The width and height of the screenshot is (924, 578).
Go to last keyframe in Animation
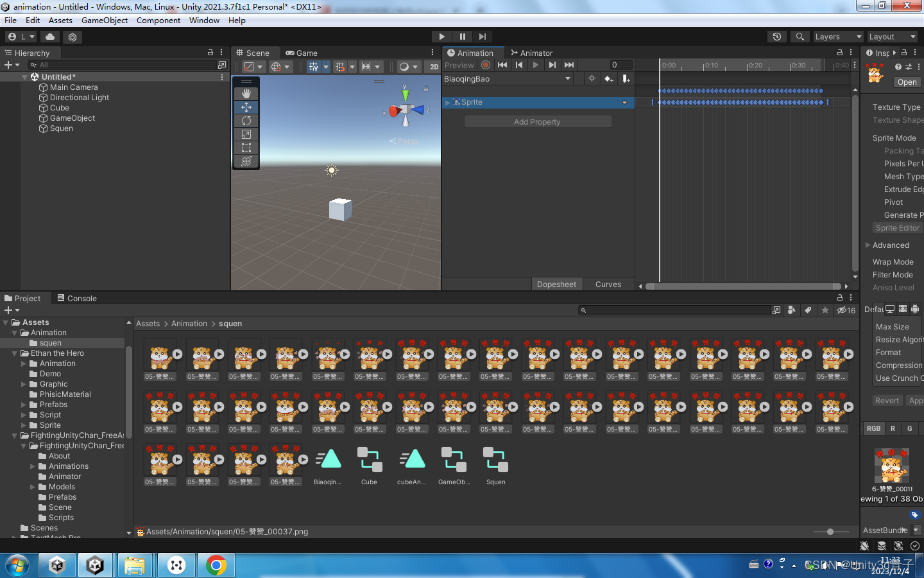click(x=569, y=65)
